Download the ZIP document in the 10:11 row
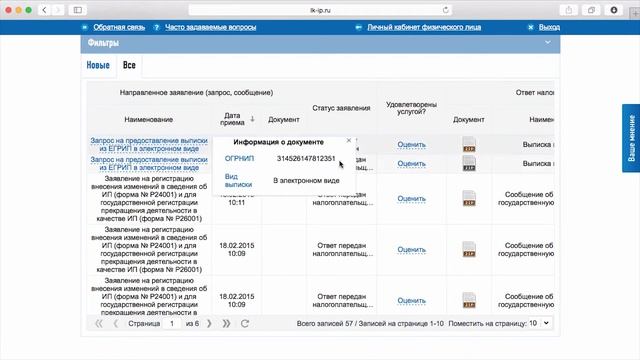The image size is (640, 360). [x=469, y=199]
